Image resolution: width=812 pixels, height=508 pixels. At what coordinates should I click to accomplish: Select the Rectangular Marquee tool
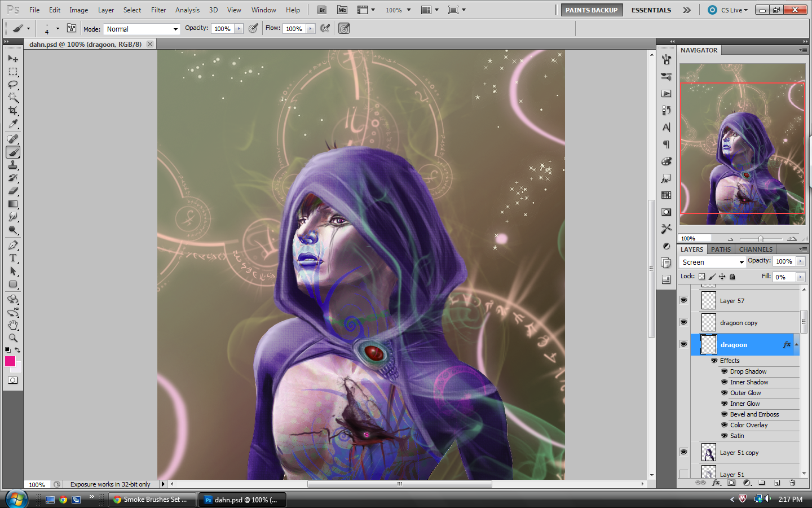coord(13,72)
